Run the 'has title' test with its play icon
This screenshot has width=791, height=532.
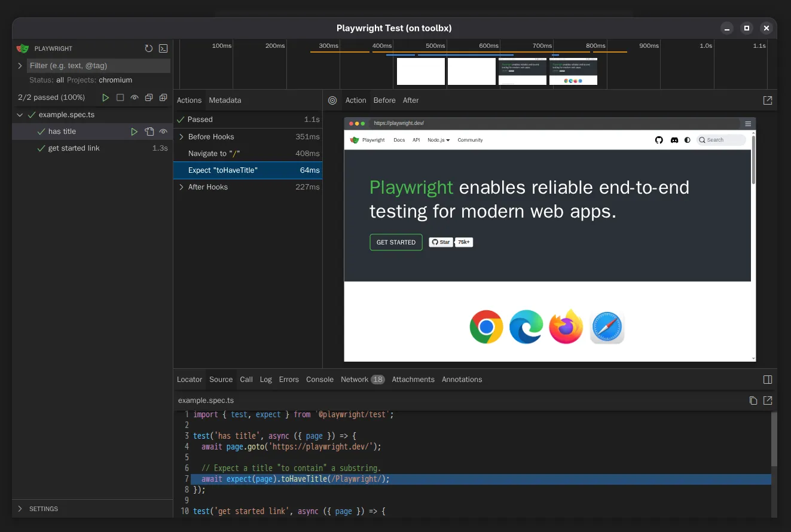coord(134,131)
